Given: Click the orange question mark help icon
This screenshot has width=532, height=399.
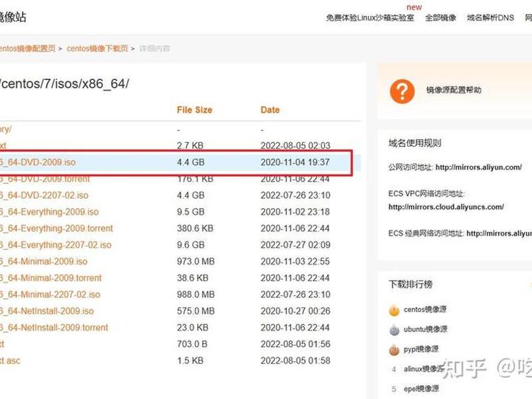Looking at the screenshot, I should (x=402, y=91).
